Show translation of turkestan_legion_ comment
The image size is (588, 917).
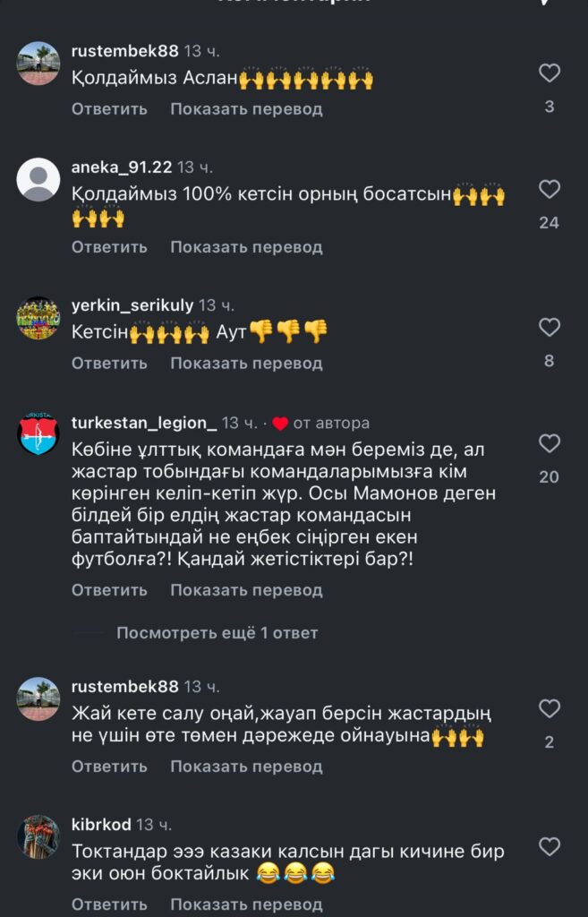[246, 590]
